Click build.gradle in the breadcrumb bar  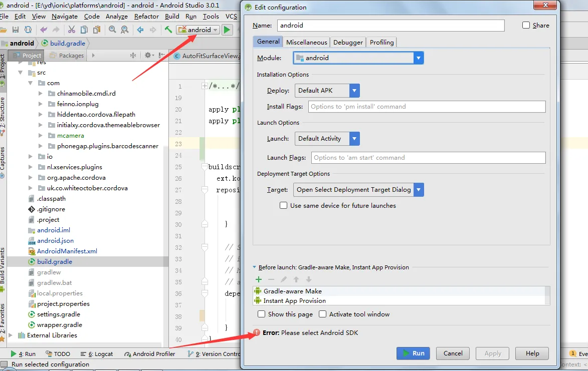[68, 44]
